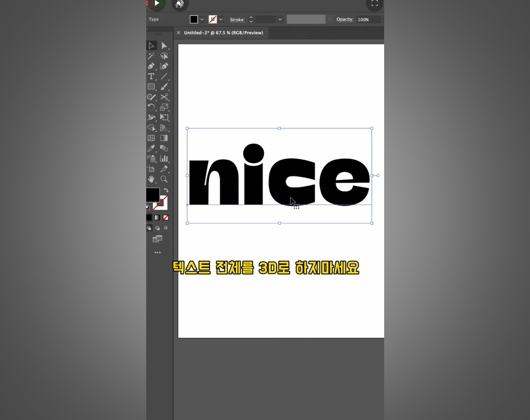Open the stroke color dropdown

tap(221, 20)
